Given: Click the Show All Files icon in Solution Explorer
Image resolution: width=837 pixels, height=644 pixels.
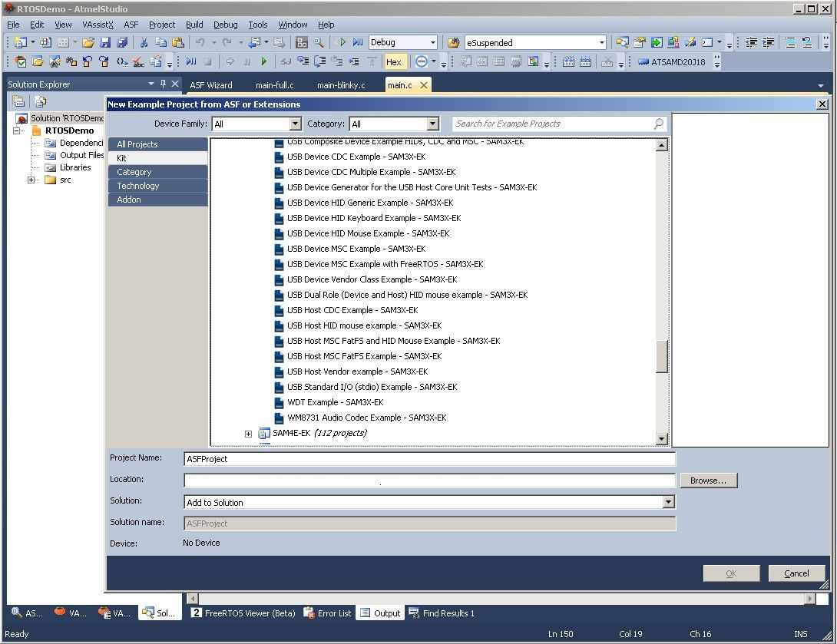Looking at the screenshot, I should (x=41, y=101).
